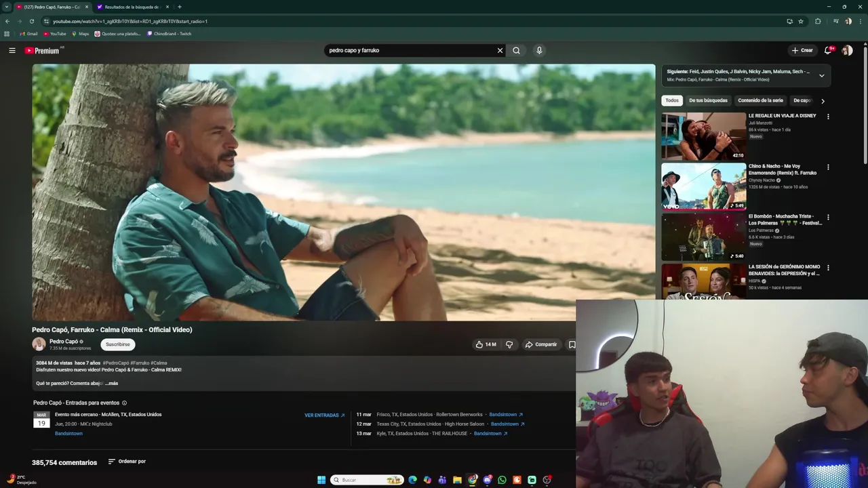
Task: Save video with bookmark icon
Action: 572,344
